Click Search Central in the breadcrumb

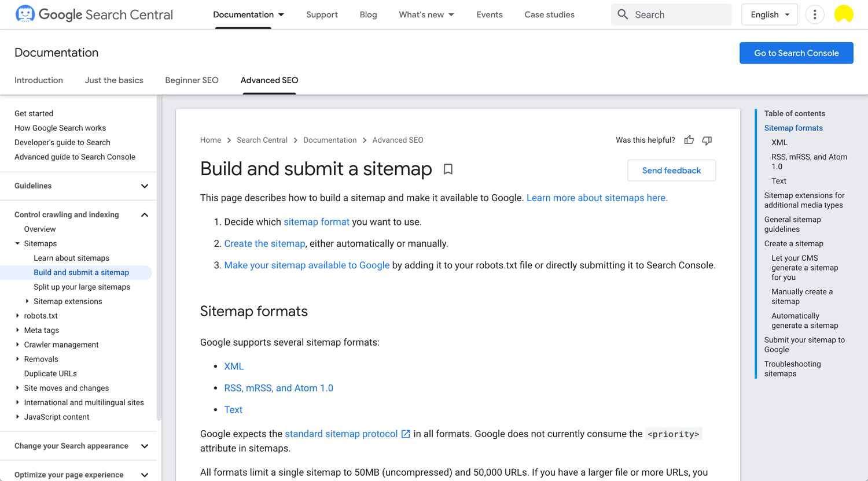tap(262, 140)
